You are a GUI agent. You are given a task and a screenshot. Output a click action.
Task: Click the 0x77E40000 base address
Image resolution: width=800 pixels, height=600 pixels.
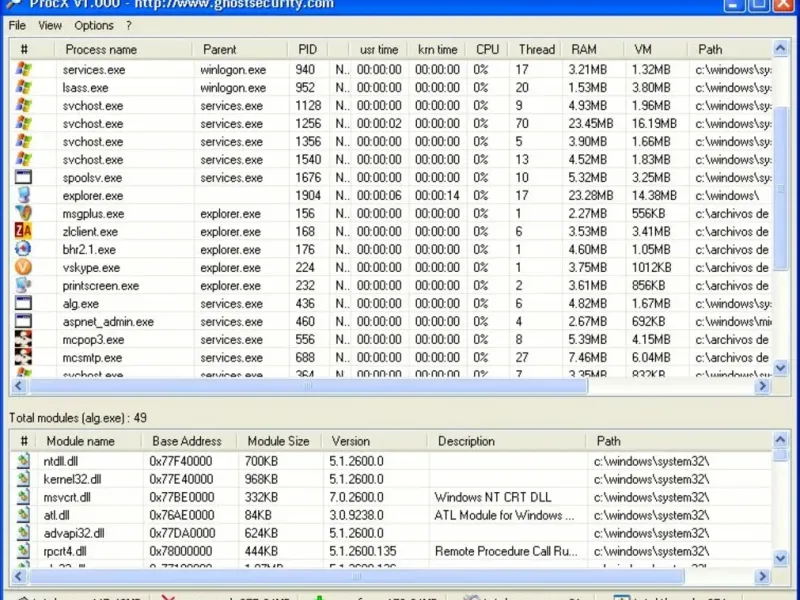pos(181,480)
